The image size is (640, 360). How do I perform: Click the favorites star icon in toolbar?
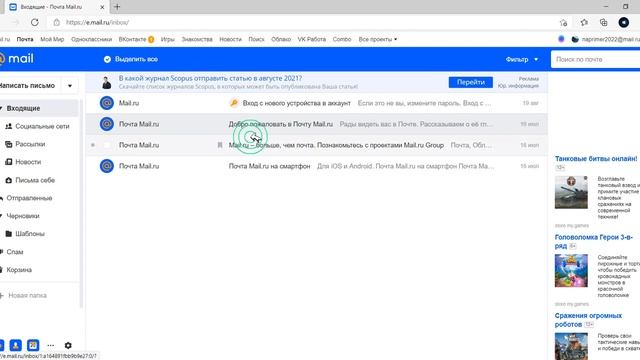[584, 22]
